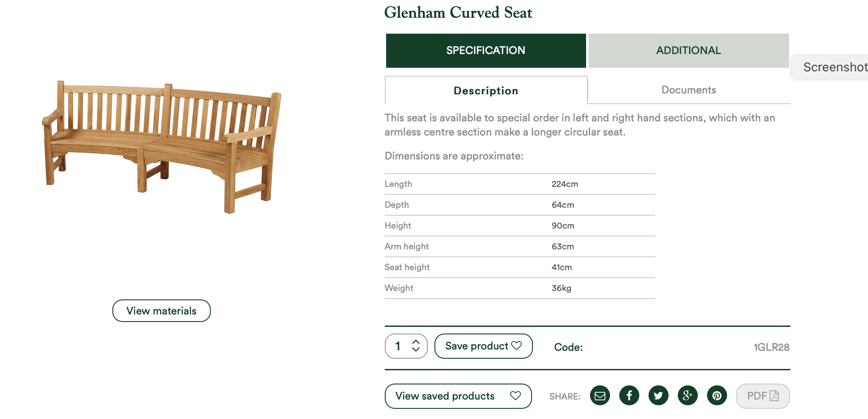Click the Save product button text
Viewport: 868px width, 419px height.
pos(477,346)
